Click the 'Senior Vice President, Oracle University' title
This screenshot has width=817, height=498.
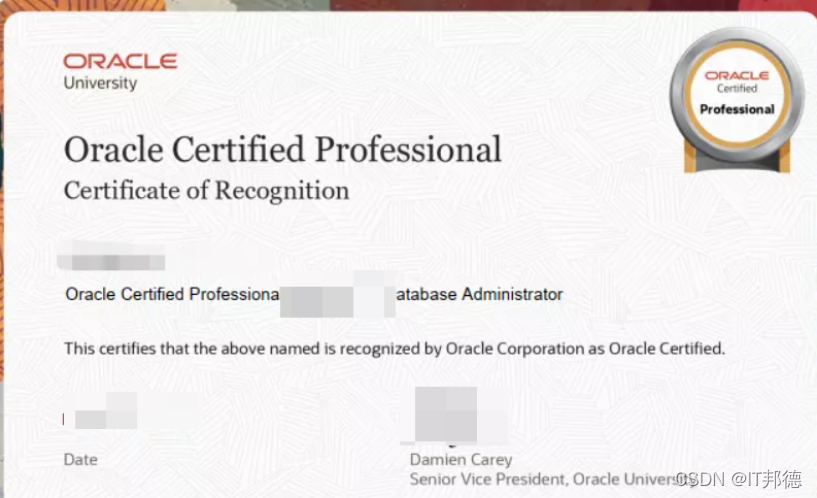tap(553, 479)
